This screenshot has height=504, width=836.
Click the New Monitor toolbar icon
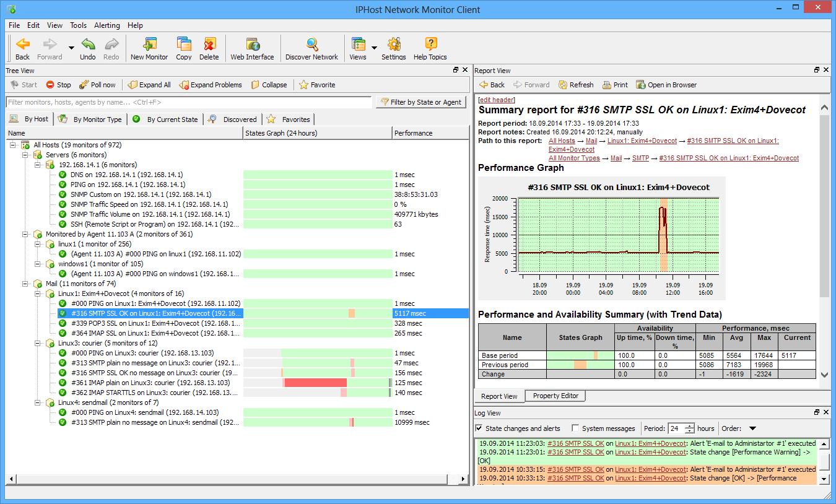tap(149, 48)
